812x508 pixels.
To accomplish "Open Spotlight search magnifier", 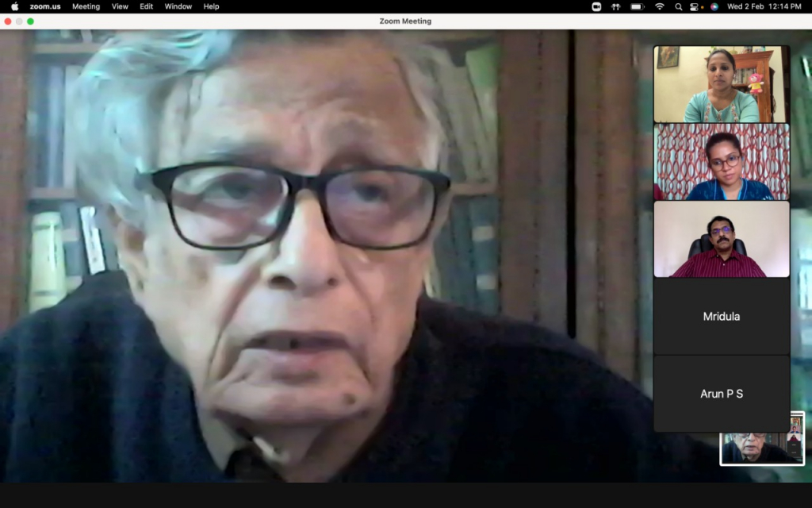I will pyautogui.click(x=678, y=6).
